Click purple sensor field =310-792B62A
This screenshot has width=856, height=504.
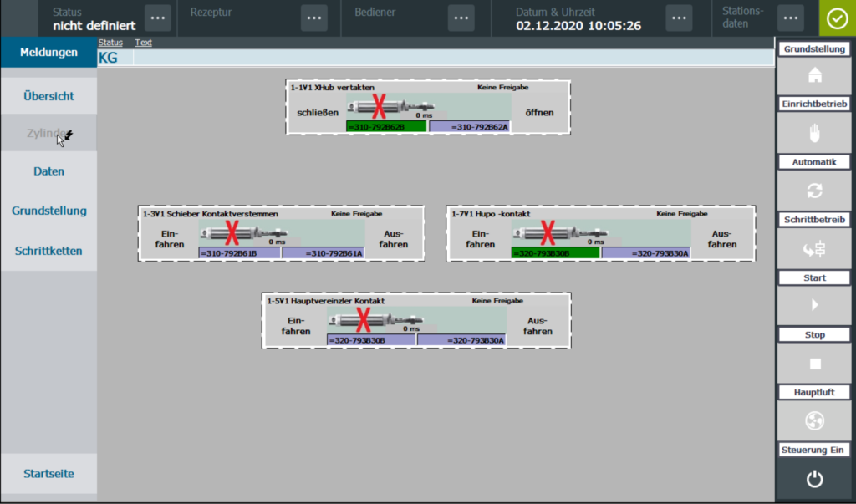470,127
